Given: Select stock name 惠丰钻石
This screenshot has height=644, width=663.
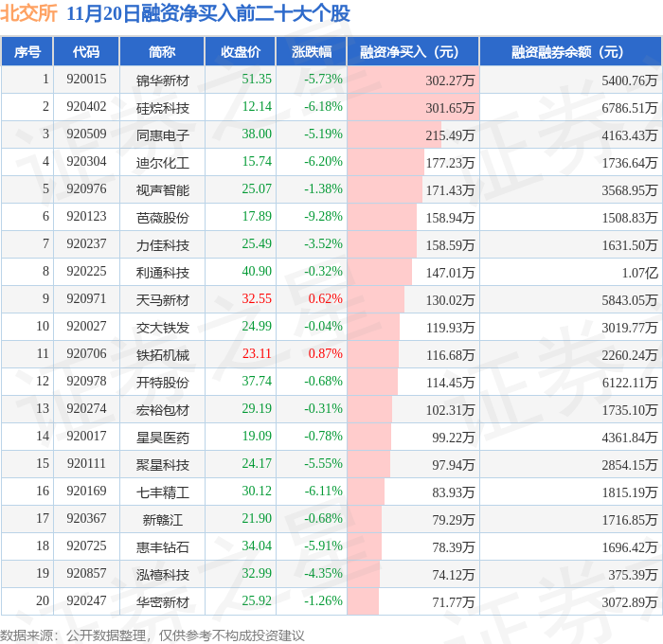Looking at the screenshot, I should (x=162, y=547).
